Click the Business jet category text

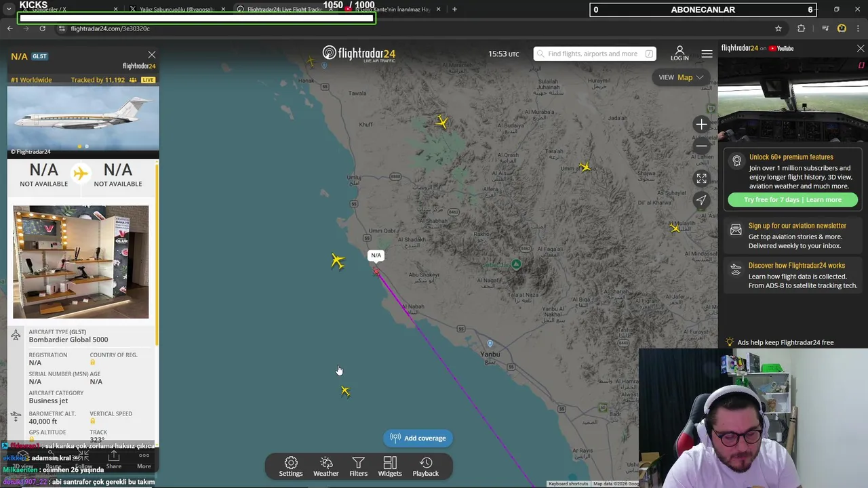point(48,401)
